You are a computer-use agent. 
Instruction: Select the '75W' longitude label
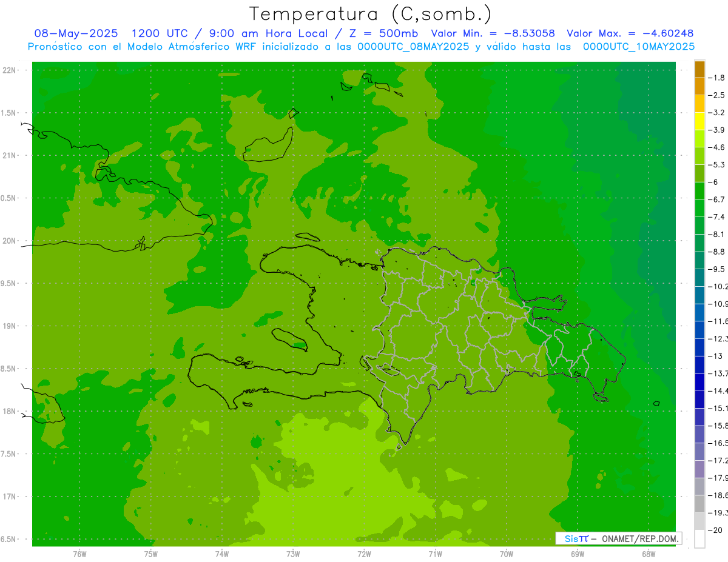pos(151,554)
